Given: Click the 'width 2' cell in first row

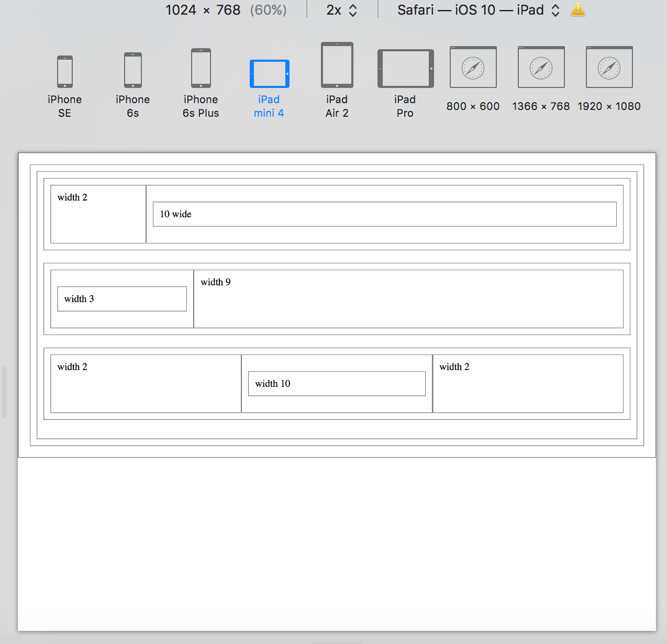Looking at the screenshot, I should coord(98,214).
